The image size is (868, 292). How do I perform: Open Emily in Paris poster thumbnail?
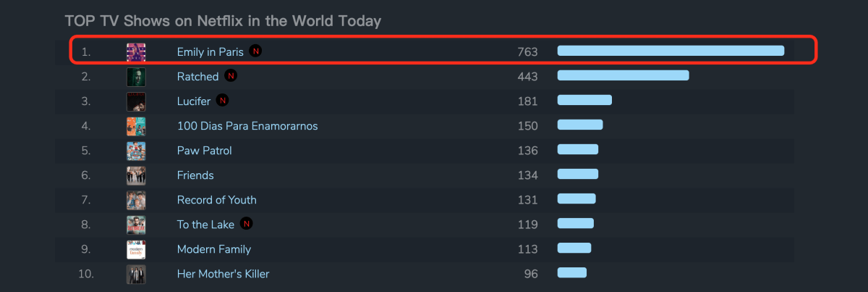tap(136, 51)
